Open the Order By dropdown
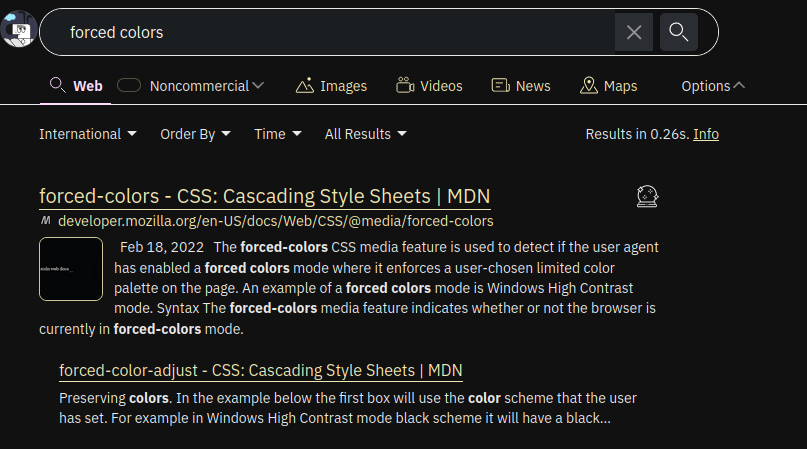Screen dimensions: 807x449 click(x=195, y=134)
